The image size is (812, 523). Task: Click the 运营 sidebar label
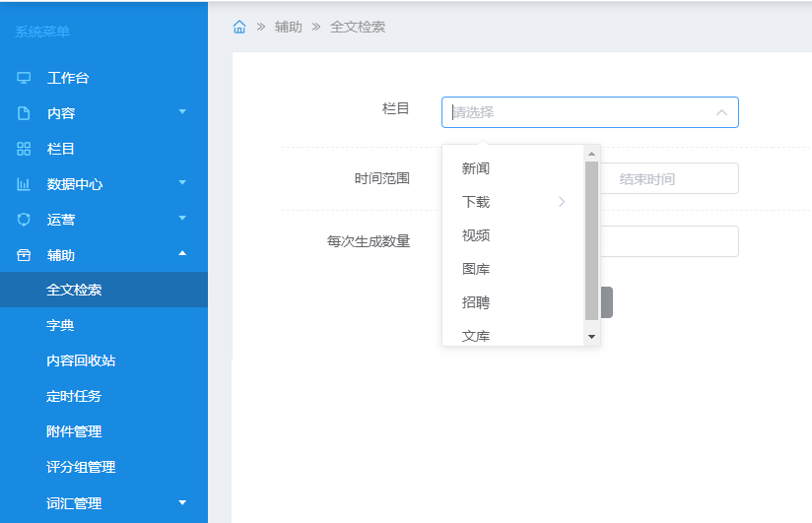pos(61,220)
